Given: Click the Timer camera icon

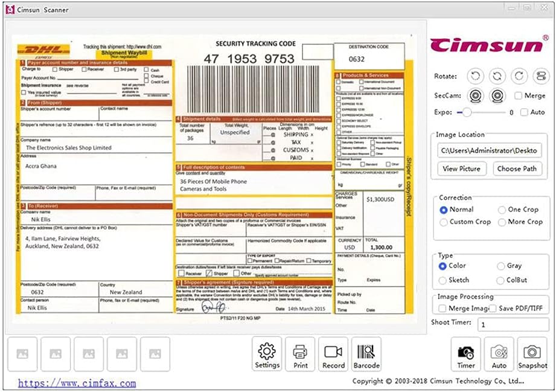Looking at the screenshot, I should [465, 355].
